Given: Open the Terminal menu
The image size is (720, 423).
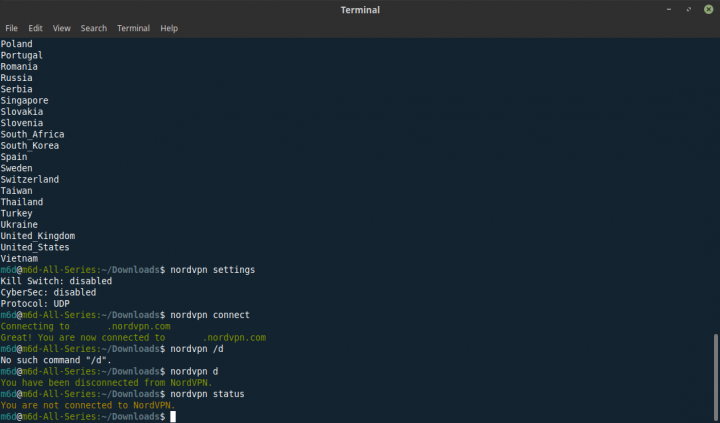Looking at the screenshot, I should click(133, 28).
